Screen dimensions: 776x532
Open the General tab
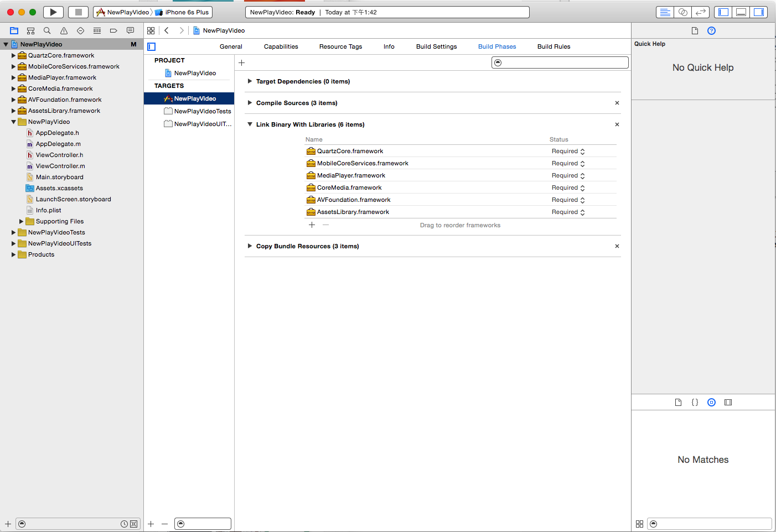pyautogui.click(x=231, y=46)
